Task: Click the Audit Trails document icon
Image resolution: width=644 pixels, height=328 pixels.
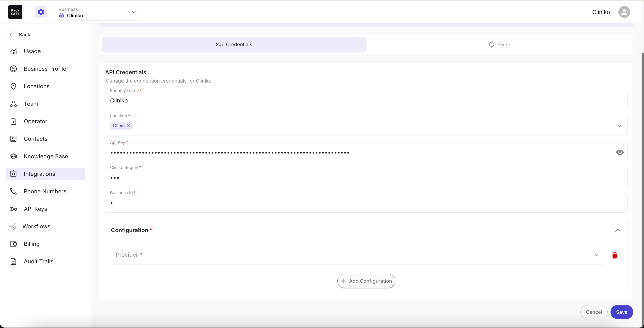Action: click(x=14, y=261)
